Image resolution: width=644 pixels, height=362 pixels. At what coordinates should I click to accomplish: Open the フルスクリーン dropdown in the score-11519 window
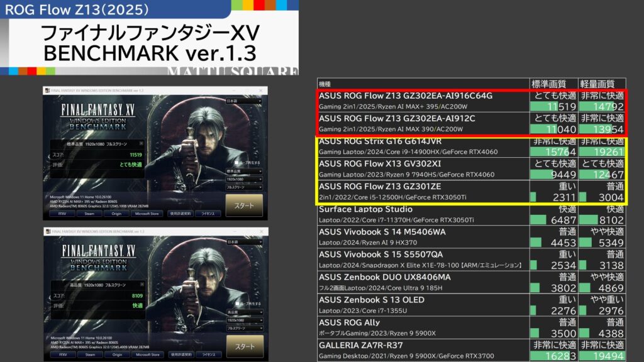click(x=244, y=187)
